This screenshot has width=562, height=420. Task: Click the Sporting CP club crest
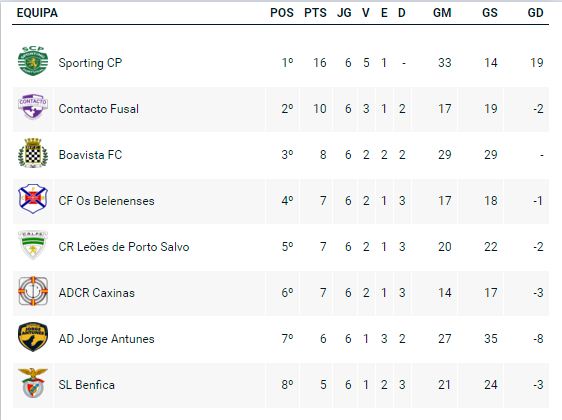coord(33,61)
